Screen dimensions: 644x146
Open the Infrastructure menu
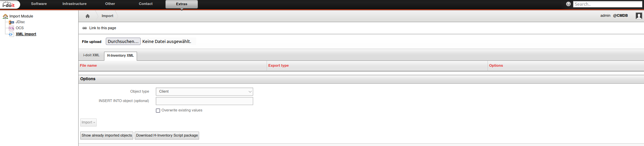pyautogui.click(x=75, y=4)
